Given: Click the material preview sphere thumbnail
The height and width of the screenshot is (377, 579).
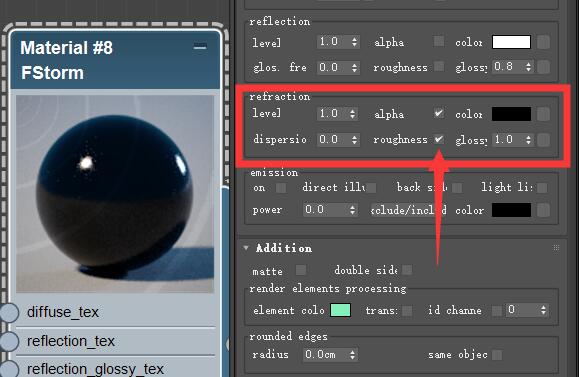Looking at the screenshot, I should [115, 194].
